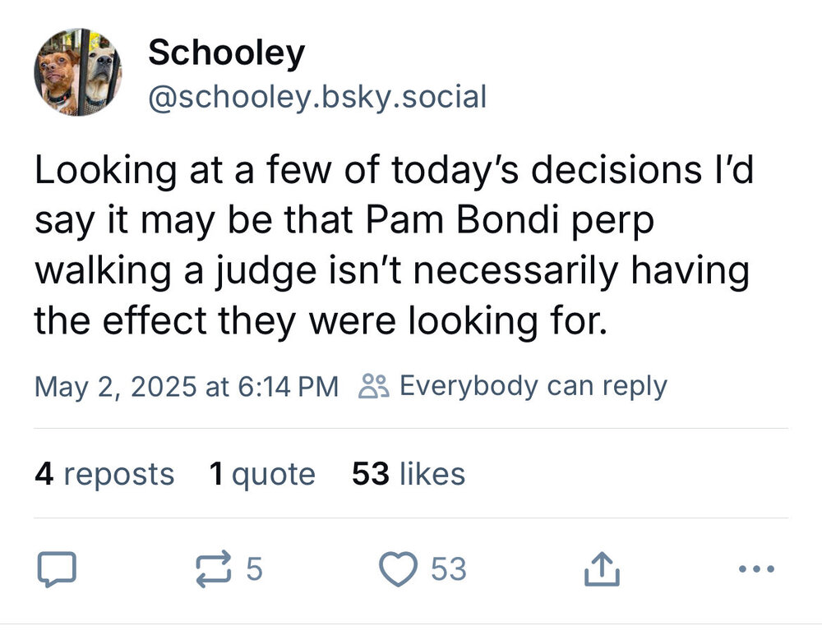View the list of 4 reposts

[x=104, y=474]
